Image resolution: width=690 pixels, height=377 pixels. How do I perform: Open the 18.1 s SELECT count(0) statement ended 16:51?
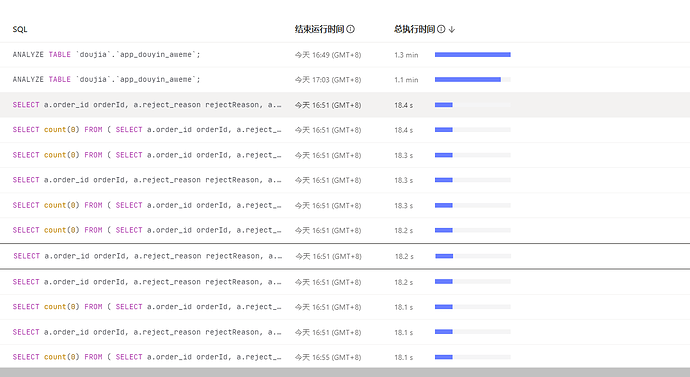(x=147, y=307)
